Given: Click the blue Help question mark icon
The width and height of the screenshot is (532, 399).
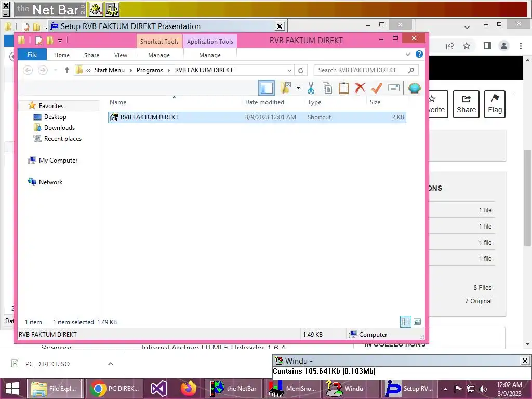Looking at the screenshot, I should pos(419,54).
